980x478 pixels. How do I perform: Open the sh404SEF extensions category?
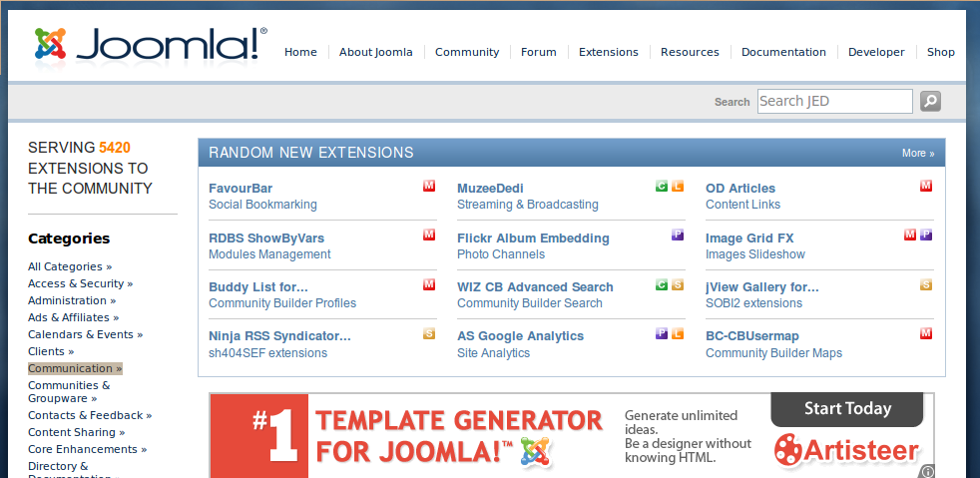click(x=267, y=353)
